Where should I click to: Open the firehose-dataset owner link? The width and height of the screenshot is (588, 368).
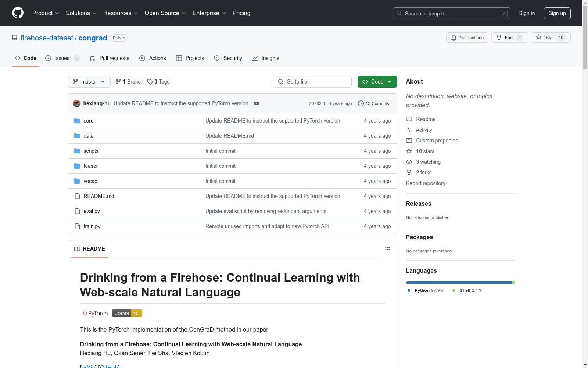(47, 38)
